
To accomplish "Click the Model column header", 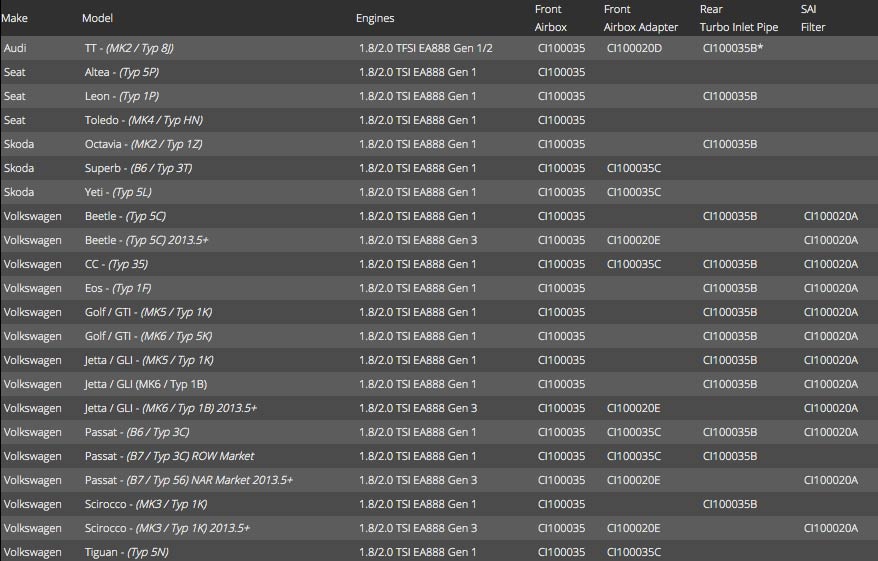I will 97,18.
